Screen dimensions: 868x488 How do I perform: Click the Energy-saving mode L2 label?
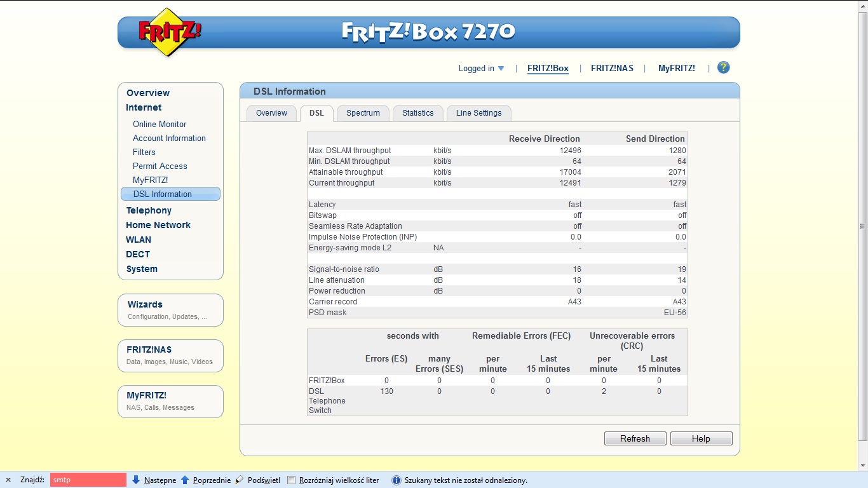[x=350, y=248]
